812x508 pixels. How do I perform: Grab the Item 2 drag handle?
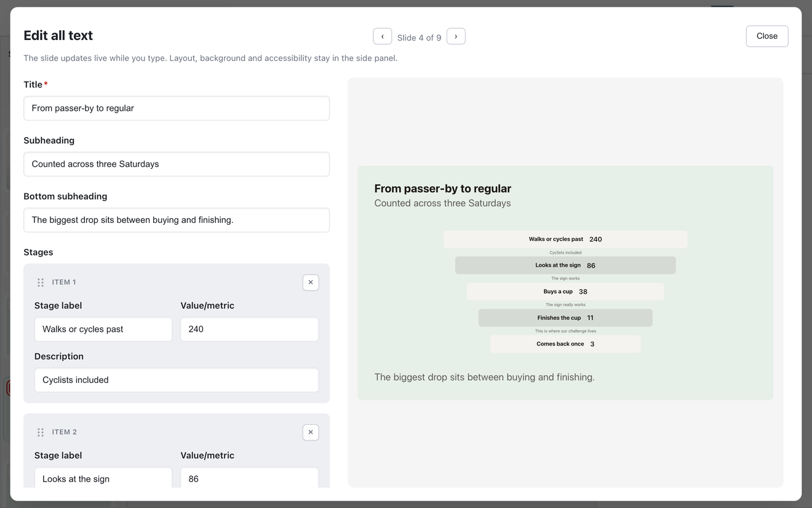coord(41,432)
